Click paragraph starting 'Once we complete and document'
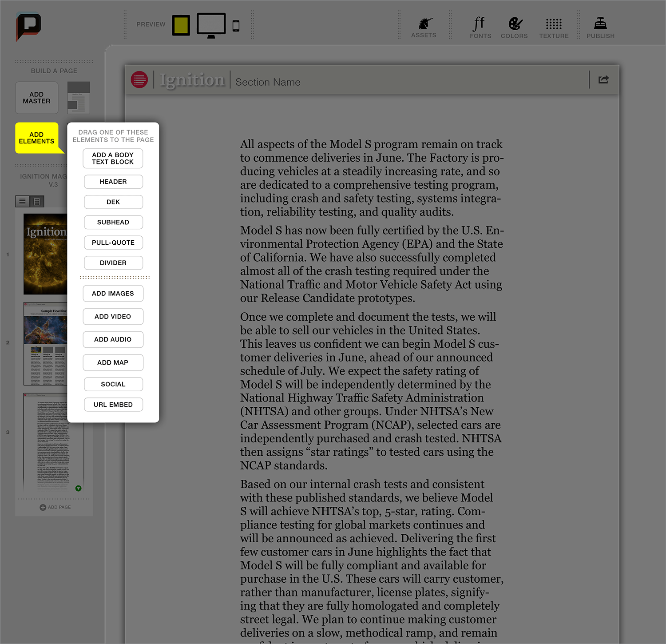Screen dimensions: 666x644 [x=371, y=391]
